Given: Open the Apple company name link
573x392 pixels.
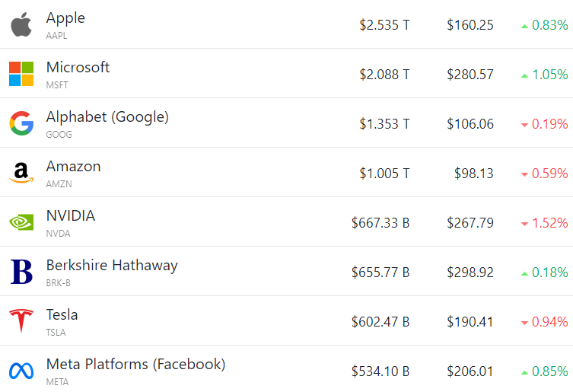Looking at the screenshot, I should pos(65,18).
